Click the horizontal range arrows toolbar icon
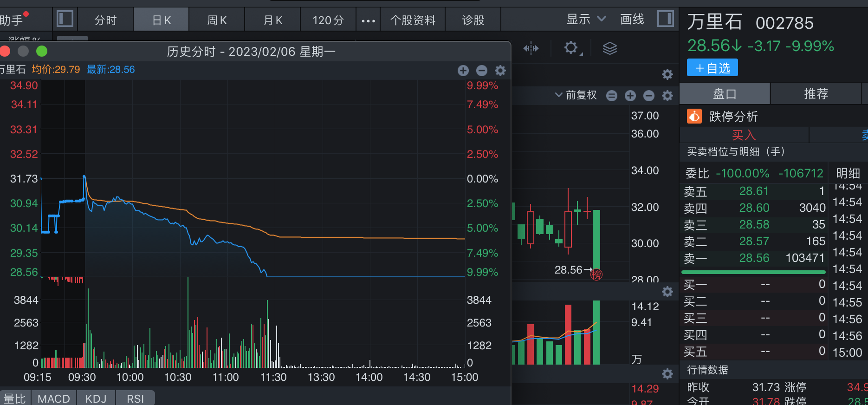The height and width of the screenshot is (405, 868). pyautogui.click(x=531, y=48)
